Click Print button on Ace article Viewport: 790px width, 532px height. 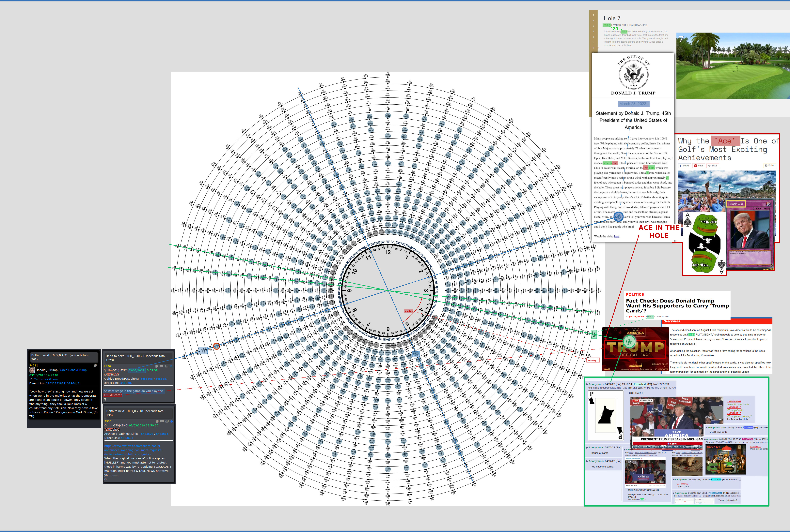click(770, 165)
